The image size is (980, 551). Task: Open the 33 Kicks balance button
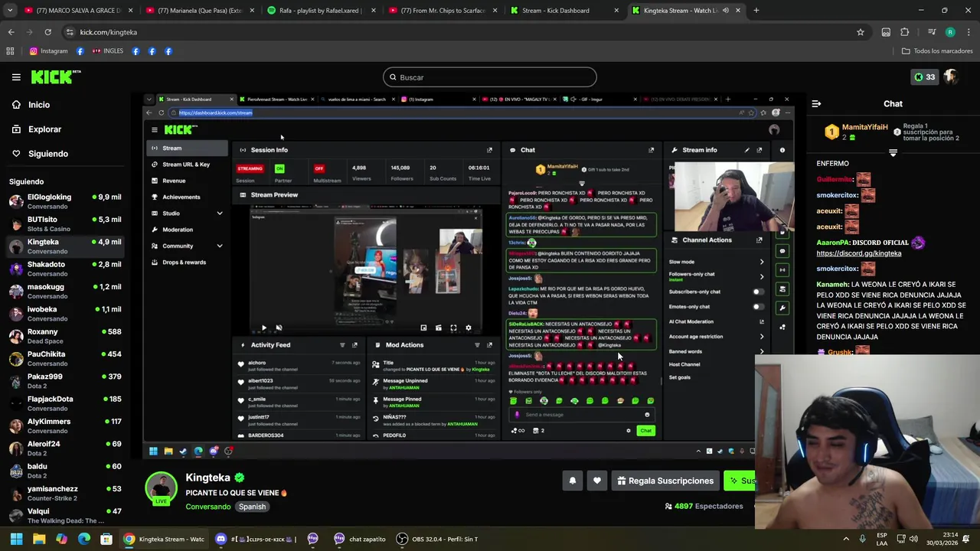coord(925,77)
